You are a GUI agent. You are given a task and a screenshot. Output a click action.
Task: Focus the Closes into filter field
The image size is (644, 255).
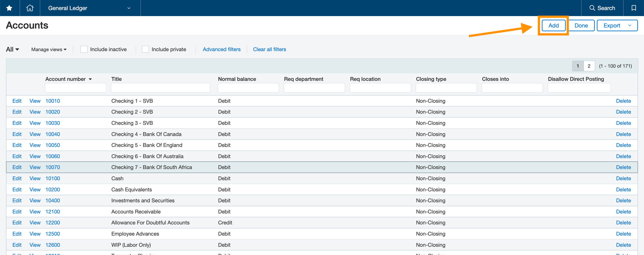pyautogui.click(x=512, y=88)
